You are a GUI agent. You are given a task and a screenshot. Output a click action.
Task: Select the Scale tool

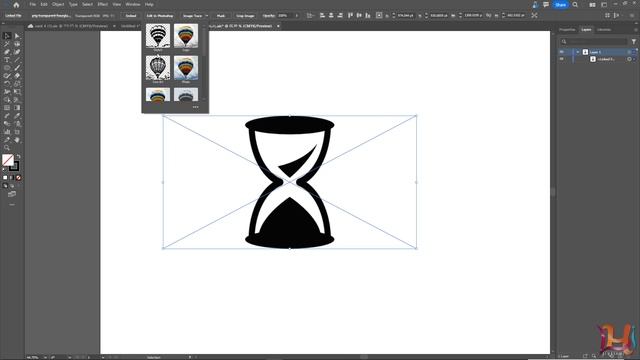pyautogui.click(x=17, y=84)
